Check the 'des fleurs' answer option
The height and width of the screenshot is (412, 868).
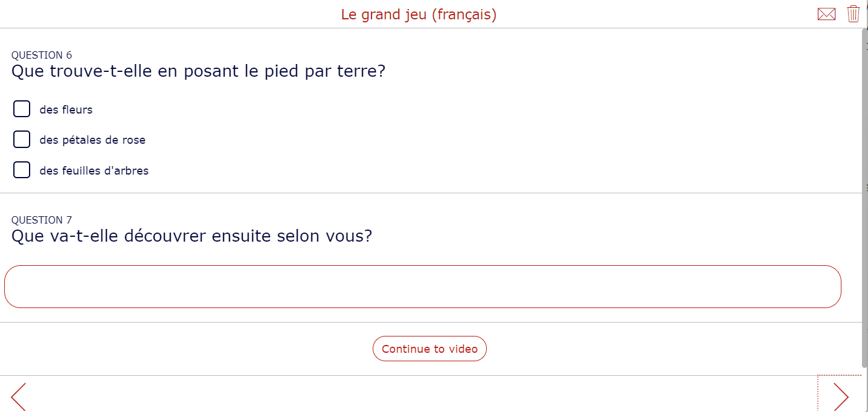[22, 109]
